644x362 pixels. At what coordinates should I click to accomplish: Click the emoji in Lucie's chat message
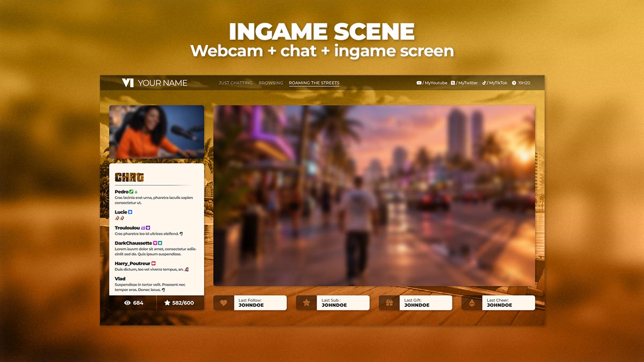coord(120,218)
